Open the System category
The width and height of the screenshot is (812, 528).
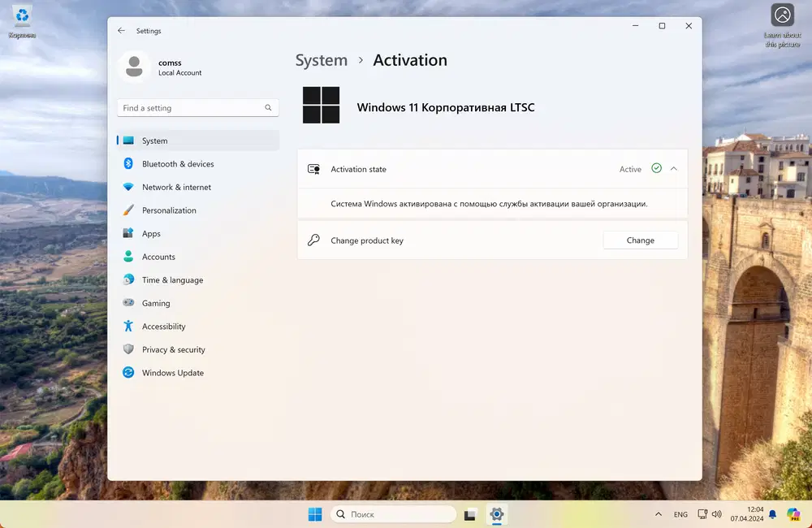(198, 141)
